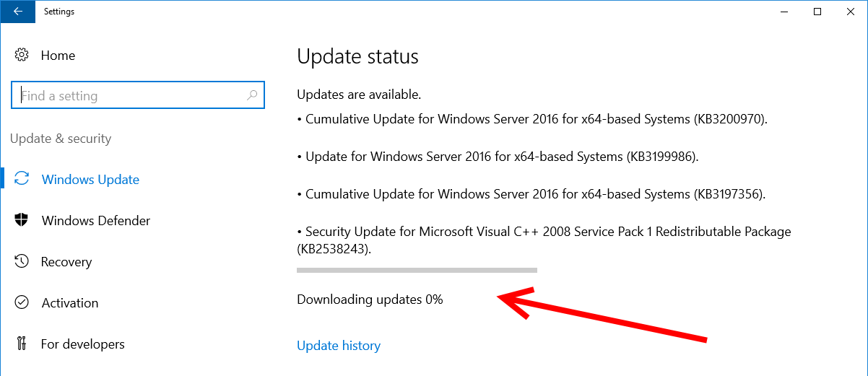Close the Settings window

point(851,12)
